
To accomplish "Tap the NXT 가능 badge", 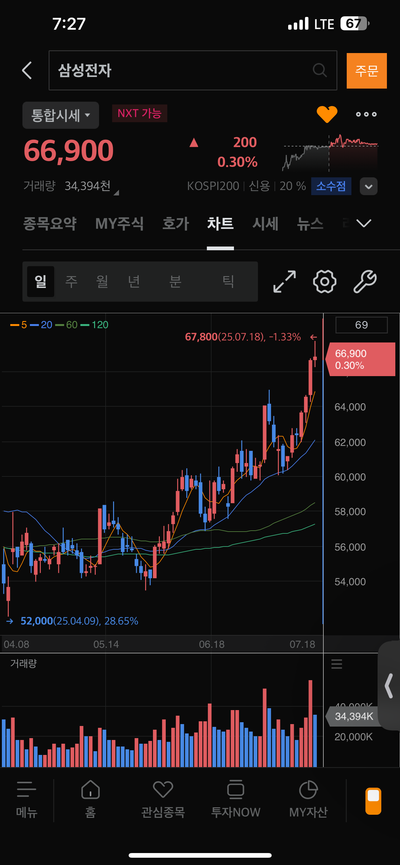I will pos(139,114).
